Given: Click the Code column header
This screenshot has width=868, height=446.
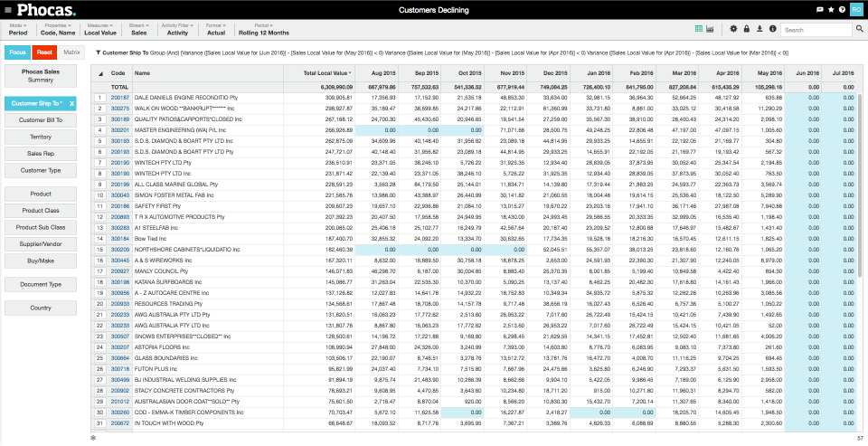Looking at the screenshot, I should (118, 73).
